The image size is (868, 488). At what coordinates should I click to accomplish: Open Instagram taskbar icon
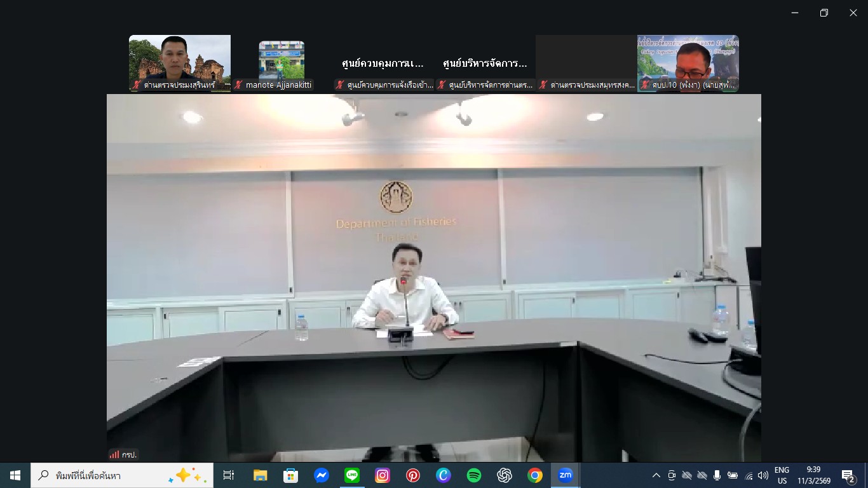[383, 475]
